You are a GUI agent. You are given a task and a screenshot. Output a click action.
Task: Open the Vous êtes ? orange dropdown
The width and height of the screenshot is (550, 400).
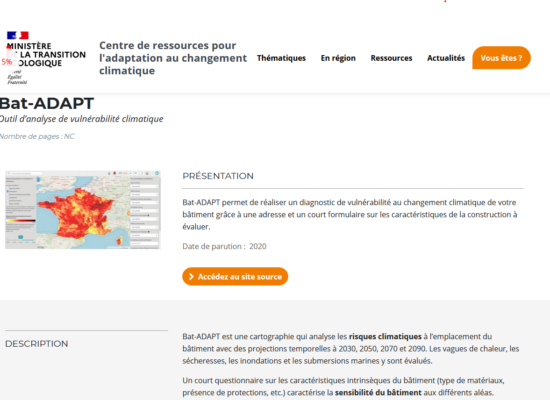pos(501,58)
